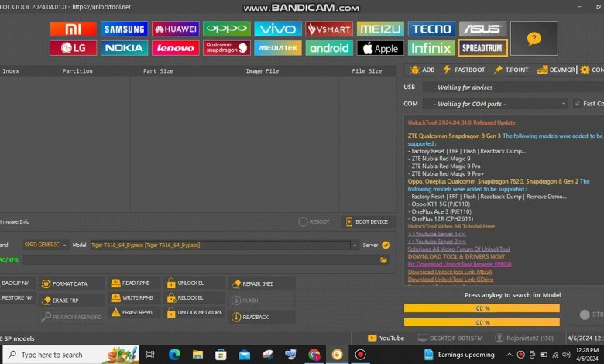Toggle the Server checkmark option
This screenshot has width=604, height=364.
pos(386,245)
